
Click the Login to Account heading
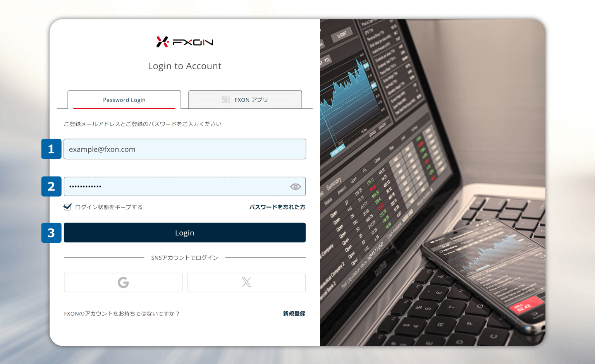point(185,66)
